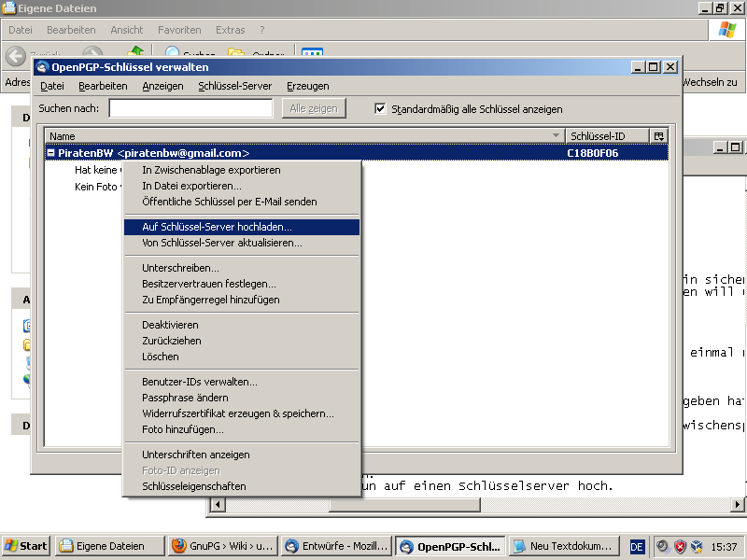Open the Erzeugen menu
Screen dimensions: 747x560
308,86
